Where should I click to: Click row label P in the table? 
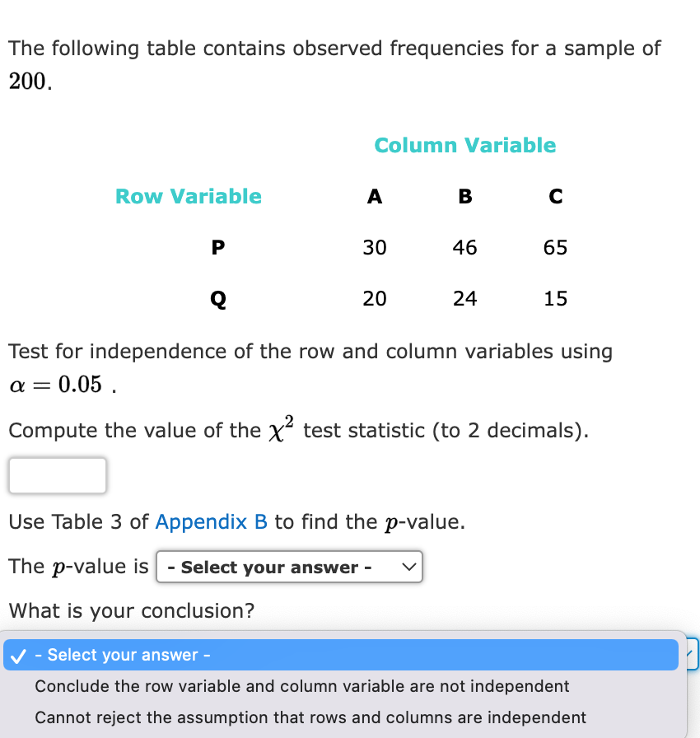pyautogui.click(x=217, y=247)
